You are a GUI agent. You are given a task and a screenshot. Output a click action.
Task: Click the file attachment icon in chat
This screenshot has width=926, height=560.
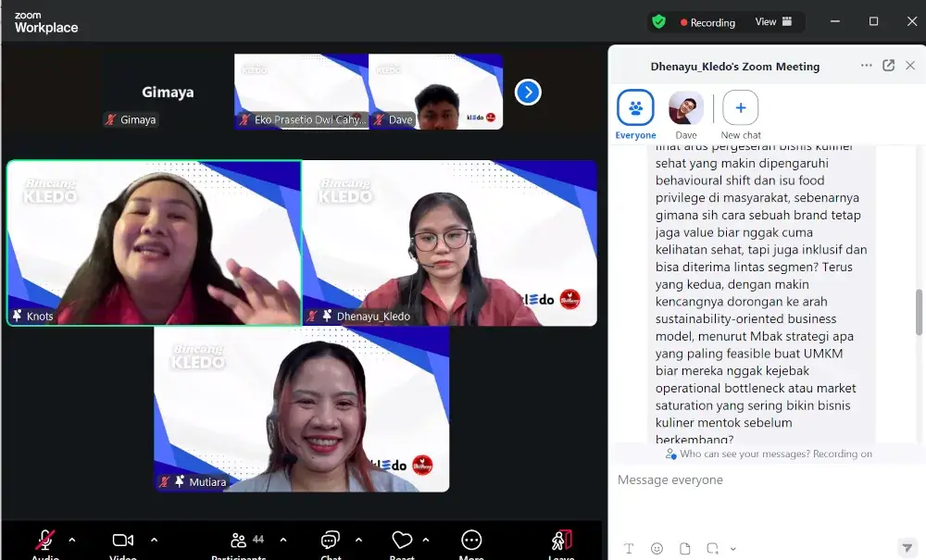click(x=684, y=548)
